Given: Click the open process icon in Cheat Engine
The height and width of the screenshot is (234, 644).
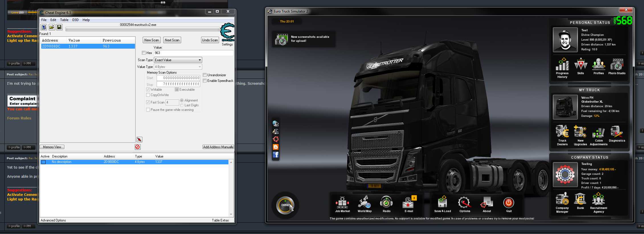Looking at the screenshot, I should [44, 27].
